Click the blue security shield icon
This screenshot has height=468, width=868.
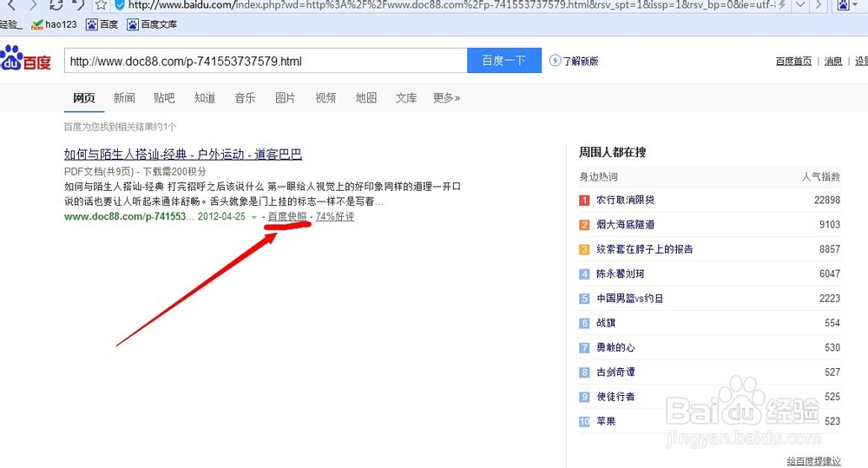[119, 5]
